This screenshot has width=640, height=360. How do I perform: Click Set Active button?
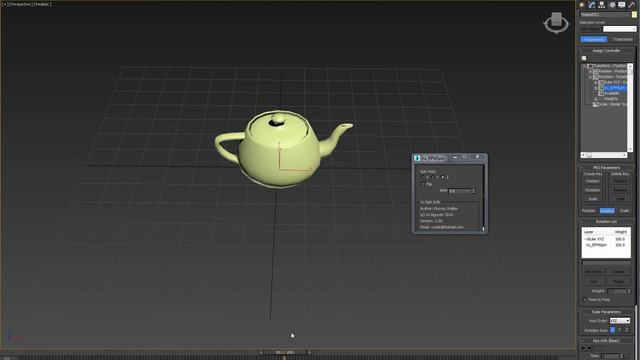[593, 271]
